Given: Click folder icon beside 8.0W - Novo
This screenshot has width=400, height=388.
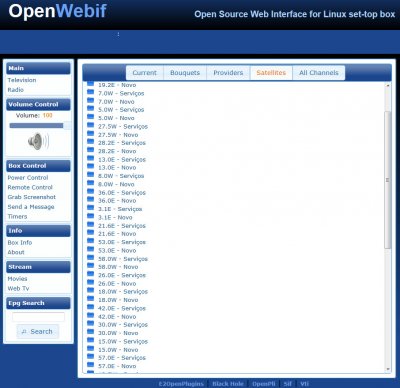Looking at the screenshot, I should click(90, 183).
